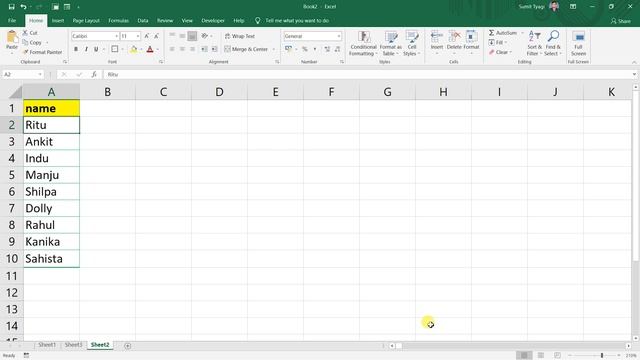Align text left
This screenshot has height=360, width=640.
(172, 49)
